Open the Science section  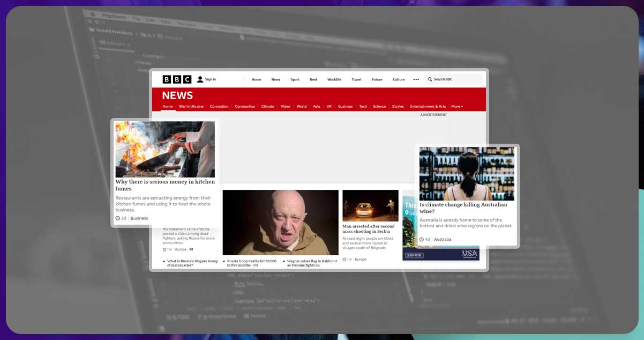(x=379, y=106)
